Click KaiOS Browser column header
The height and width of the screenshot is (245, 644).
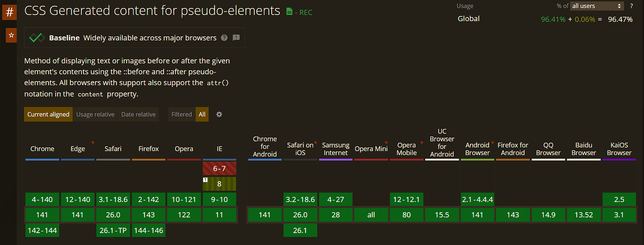click(x=619, y=149)
